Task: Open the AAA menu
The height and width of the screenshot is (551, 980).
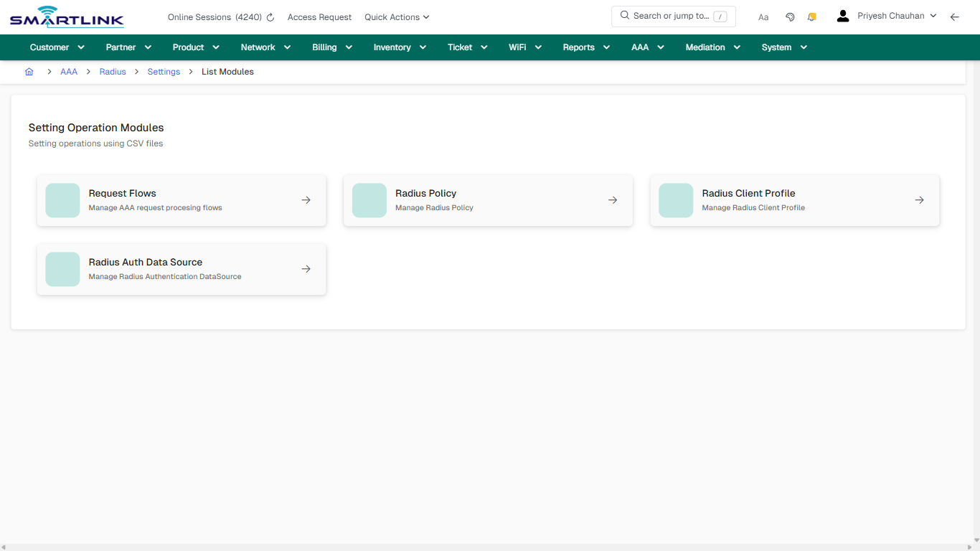Action: [647, 47]
